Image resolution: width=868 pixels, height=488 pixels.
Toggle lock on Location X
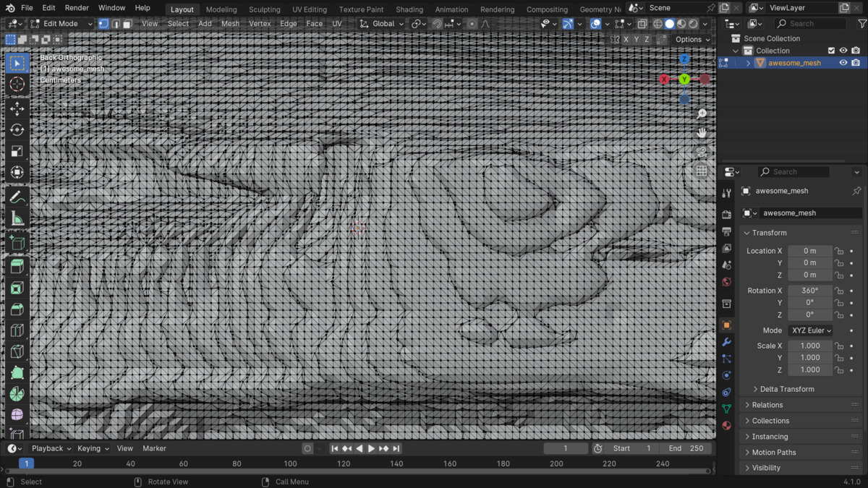839,251
